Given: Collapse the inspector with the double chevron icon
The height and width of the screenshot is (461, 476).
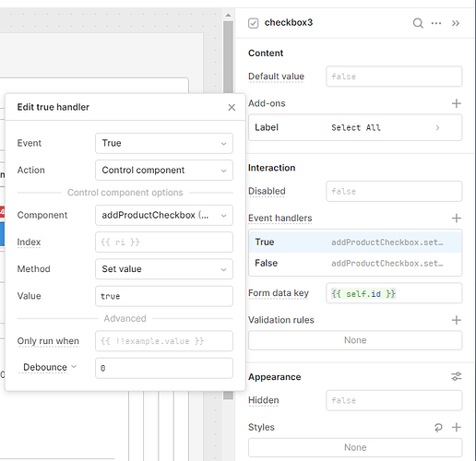Looking at the screenshot, I should click(456, 23).
